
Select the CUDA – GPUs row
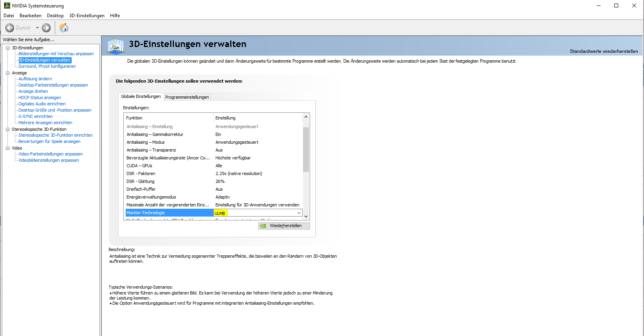pyautogui.click(x=214, y=166)
